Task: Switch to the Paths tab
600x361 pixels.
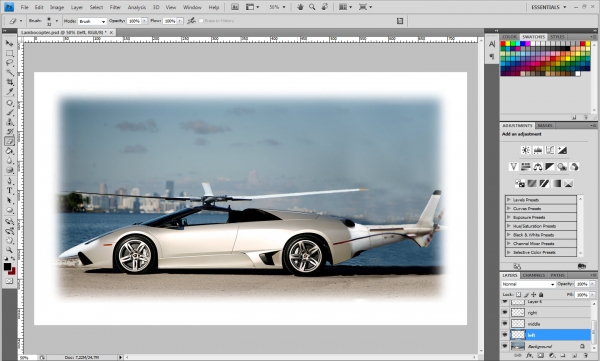Action: [x=557, y=275]
